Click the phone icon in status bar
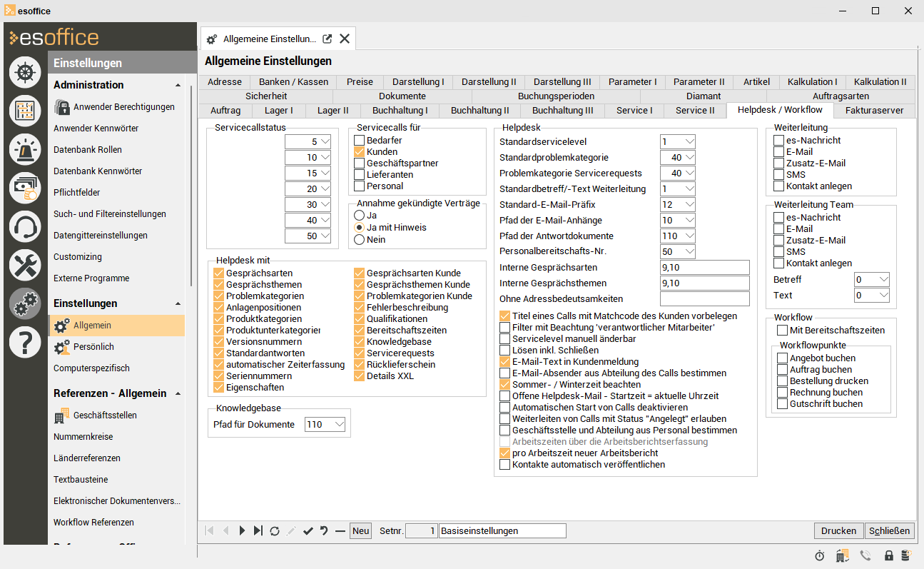Viewport: 924px width, 569px height. [865, 555]
